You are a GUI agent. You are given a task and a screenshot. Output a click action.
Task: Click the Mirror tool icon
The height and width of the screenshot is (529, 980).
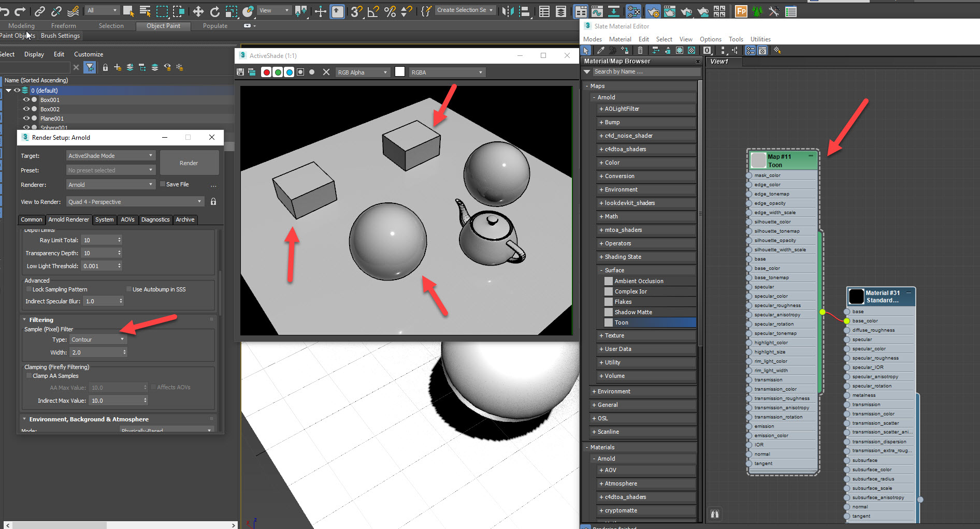[508, 11]
